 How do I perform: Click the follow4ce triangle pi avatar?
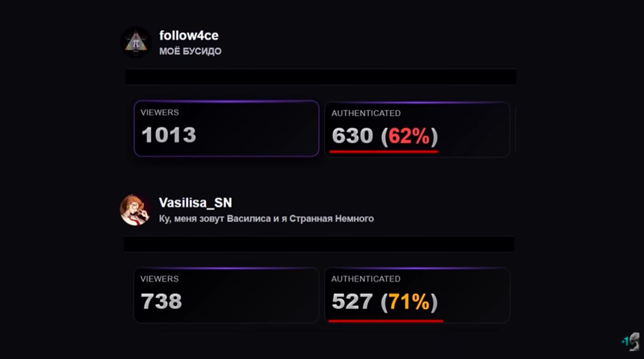(x=136, y=42)
